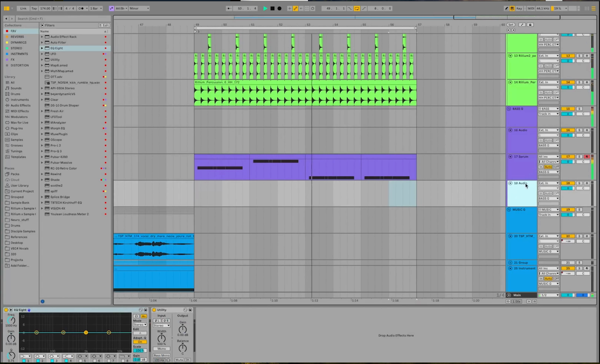Fold the BASS G group track
600x364 pixels.
coord(509,109)
